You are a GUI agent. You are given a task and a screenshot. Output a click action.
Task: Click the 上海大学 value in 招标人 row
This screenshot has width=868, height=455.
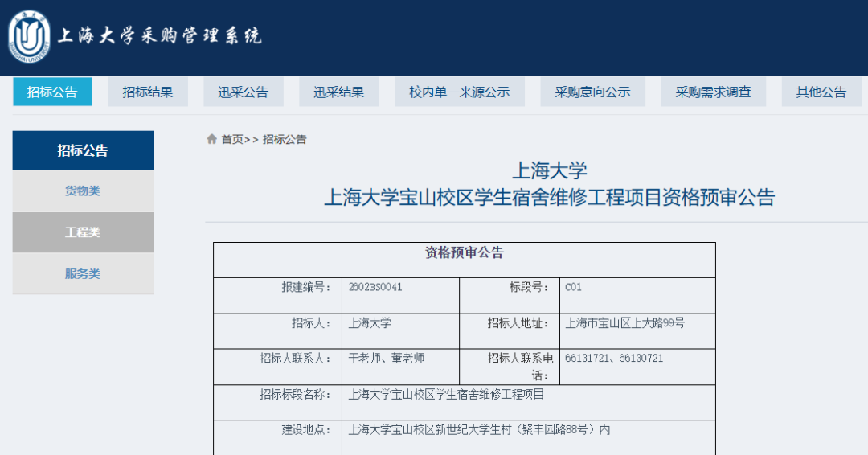click(370, 322)
